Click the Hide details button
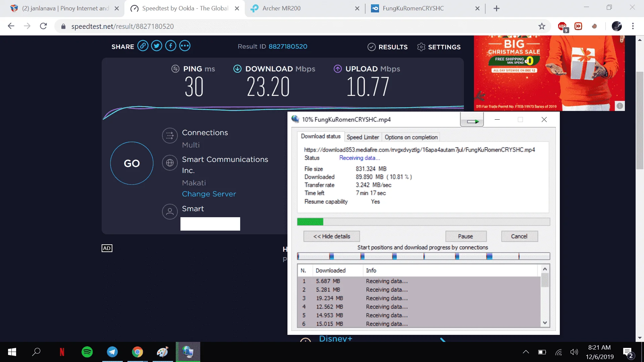The height and width of the screenshot is (362, 644). click(332, 236)
